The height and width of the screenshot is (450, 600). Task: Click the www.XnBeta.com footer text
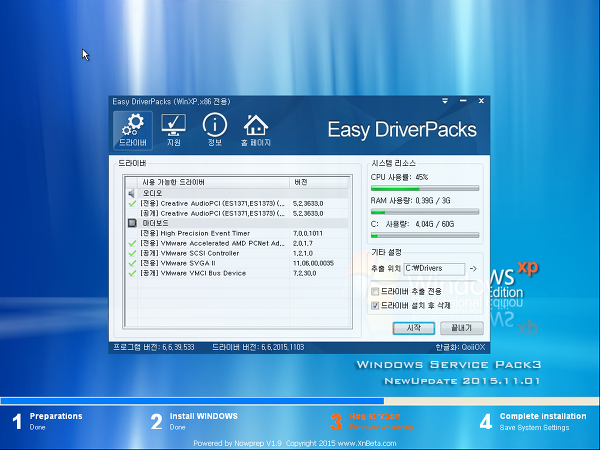click(x=367, y=443)
